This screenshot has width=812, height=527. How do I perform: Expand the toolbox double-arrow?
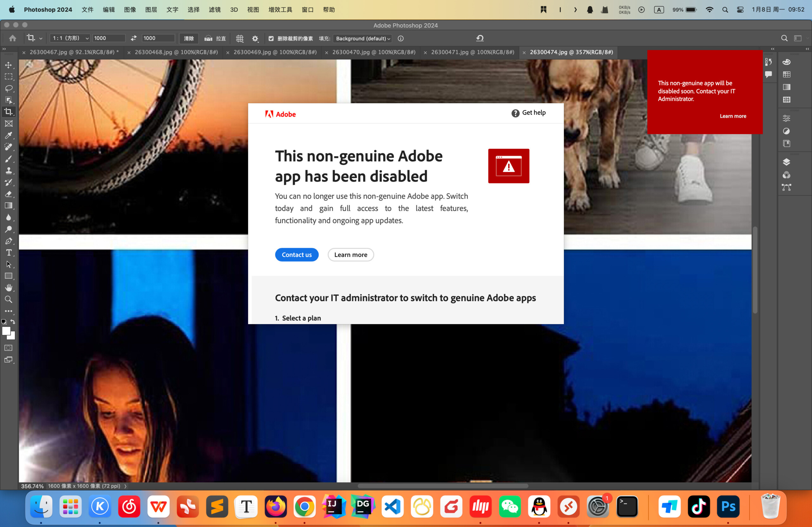pos(4,49)
